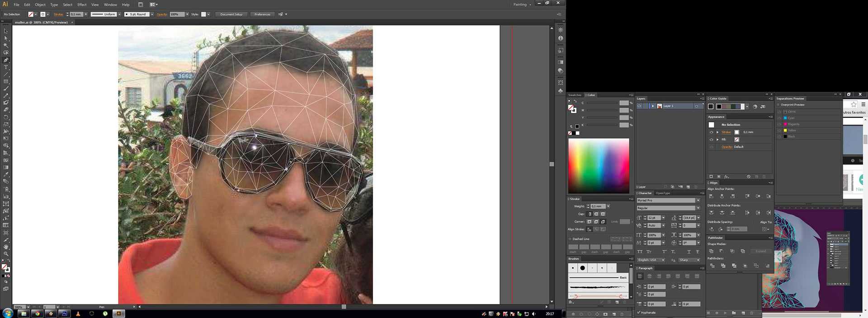Open the Effect menu
This screenshot has height=318, width=868.
[x=82, y=5]
